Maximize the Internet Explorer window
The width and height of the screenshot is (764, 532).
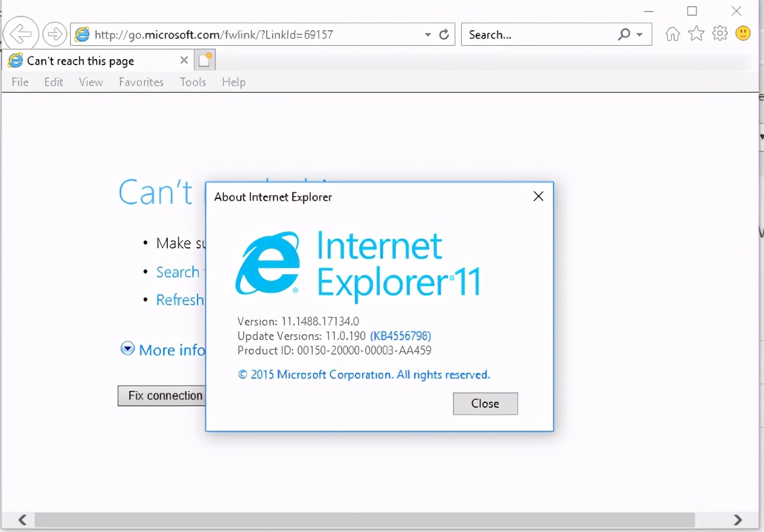click(x=692, y=11)
